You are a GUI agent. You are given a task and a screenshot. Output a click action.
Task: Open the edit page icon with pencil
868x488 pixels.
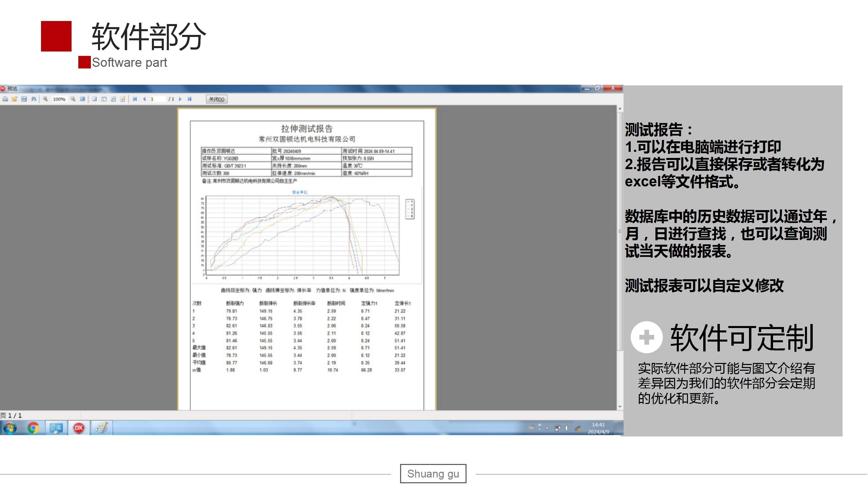pyautogui.click(x=123, y=99)
